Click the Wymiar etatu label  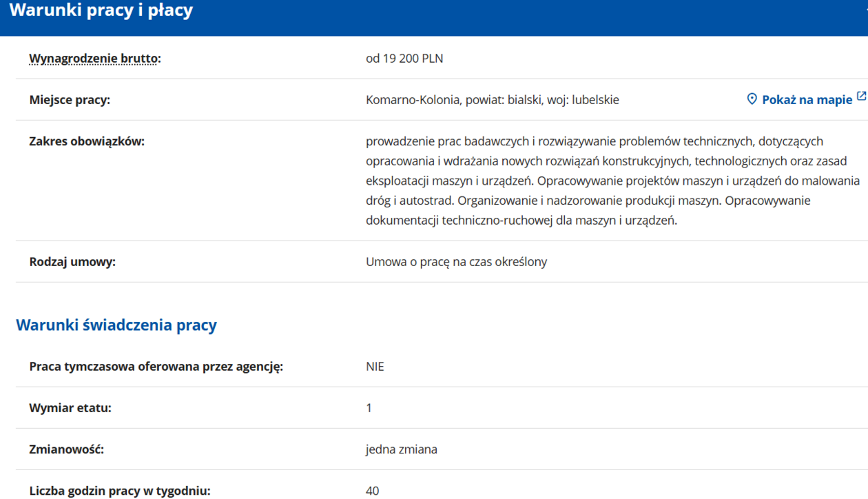coord(70,408)
